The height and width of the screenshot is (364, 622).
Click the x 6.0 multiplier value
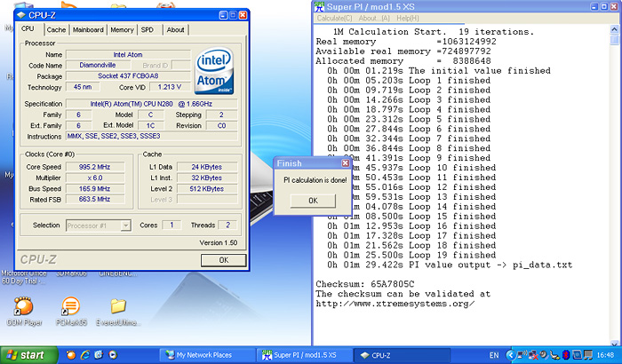click(95, 178)
